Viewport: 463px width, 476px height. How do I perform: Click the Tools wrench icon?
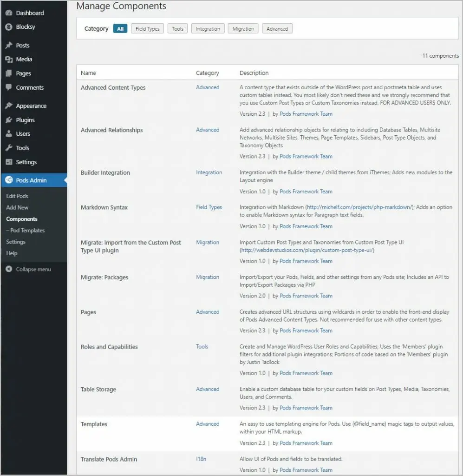(9, 148)
